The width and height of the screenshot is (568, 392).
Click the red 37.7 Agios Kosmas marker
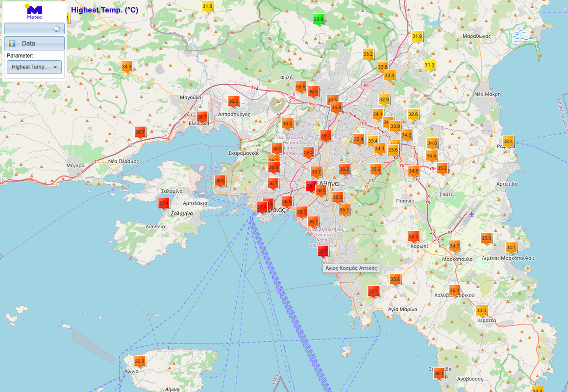323,251
